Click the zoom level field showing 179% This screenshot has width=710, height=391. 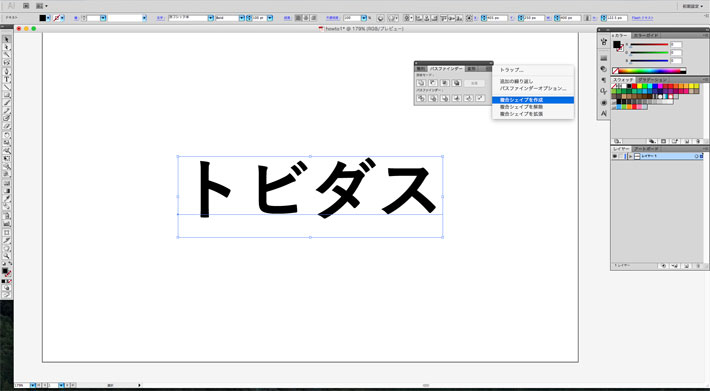pos(21,386)
